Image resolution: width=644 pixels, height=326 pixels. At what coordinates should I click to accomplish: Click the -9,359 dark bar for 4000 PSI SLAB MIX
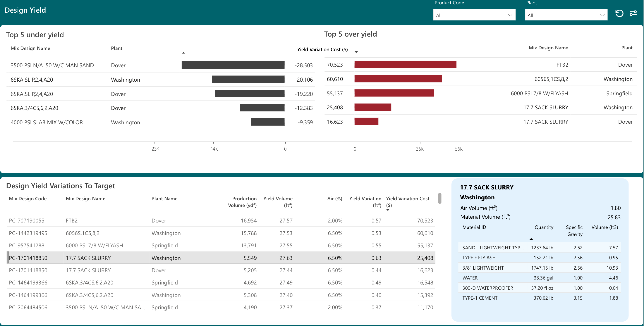[268, 122]
